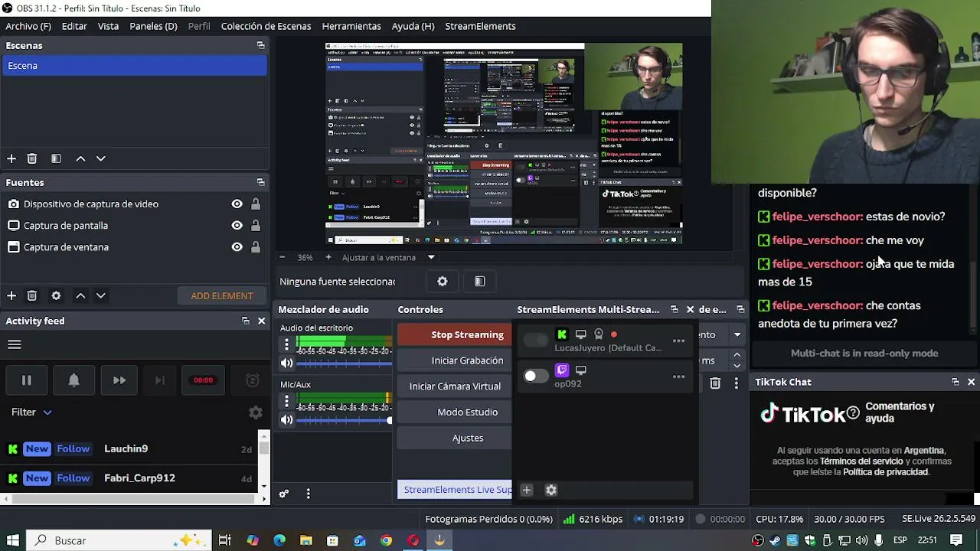Undock the Fuentes panel
Viewport: 980px width, 551px height.
(260, 183)
